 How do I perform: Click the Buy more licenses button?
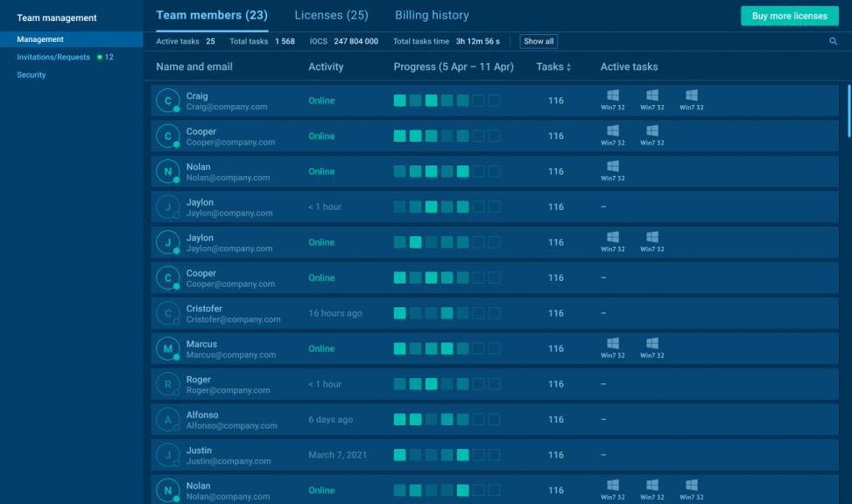789,16
